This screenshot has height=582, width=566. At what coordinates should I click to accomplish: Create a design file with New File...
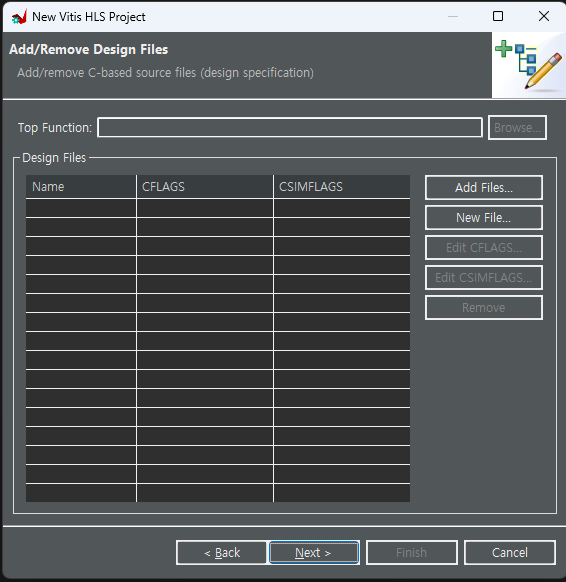pos(484,218)
